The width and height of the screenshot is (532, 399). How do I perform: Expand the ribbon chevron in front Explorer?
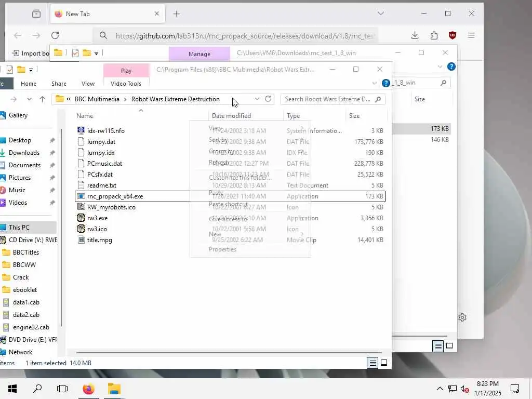[x=374, y=83]
